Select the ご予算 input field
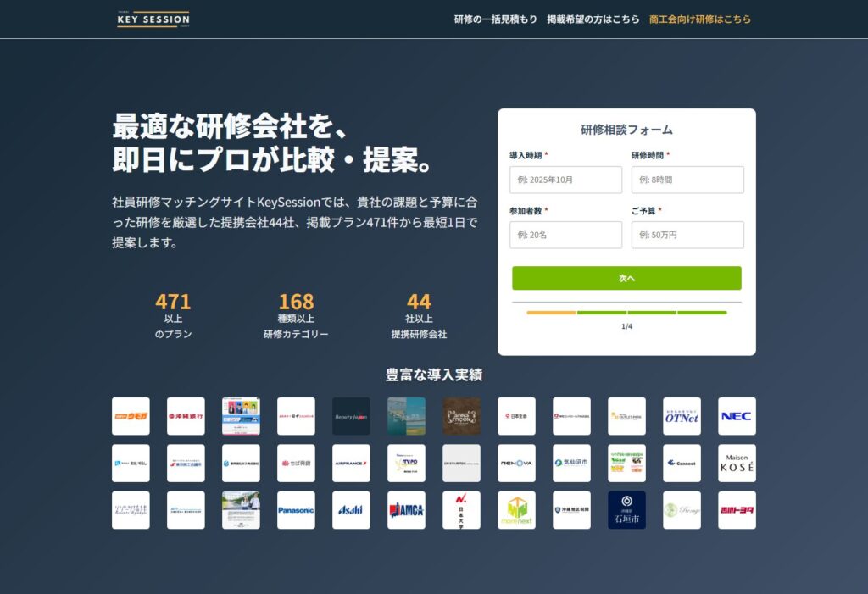868x594 pixels. pos(687,235)
